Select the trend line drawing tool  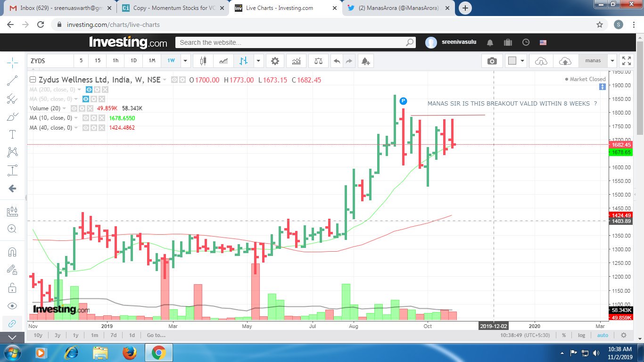pyautogui.click(x=12, y=81)
